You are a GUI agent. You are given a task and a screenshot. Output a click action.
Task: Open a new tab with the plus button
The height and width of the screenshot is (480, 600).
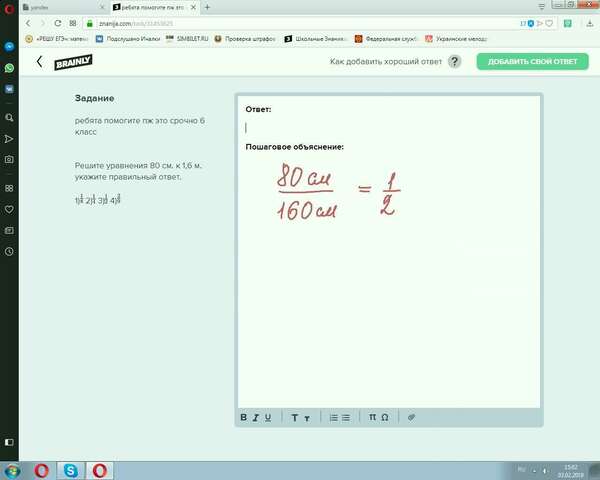point(207,7)
